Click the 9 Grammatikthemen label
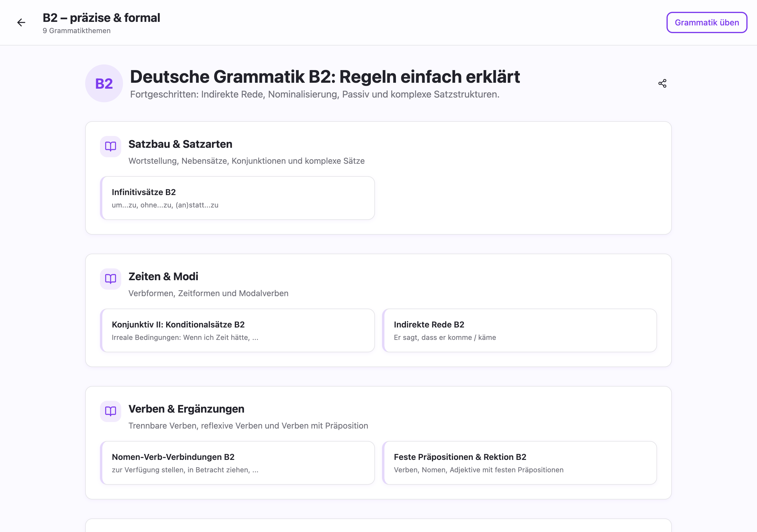This screenshot has width=757, height=532. point(77,31)
